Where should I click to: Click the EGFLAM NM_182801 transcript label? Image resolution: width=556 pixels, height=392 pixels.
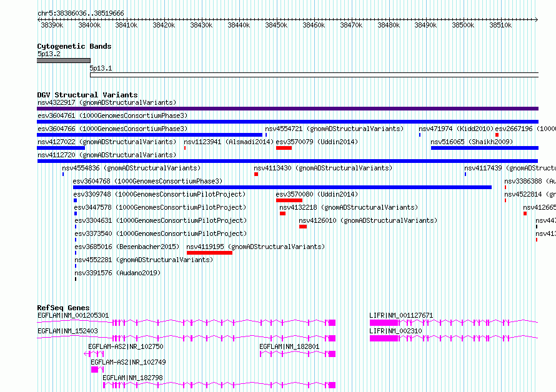coord(289,346)
